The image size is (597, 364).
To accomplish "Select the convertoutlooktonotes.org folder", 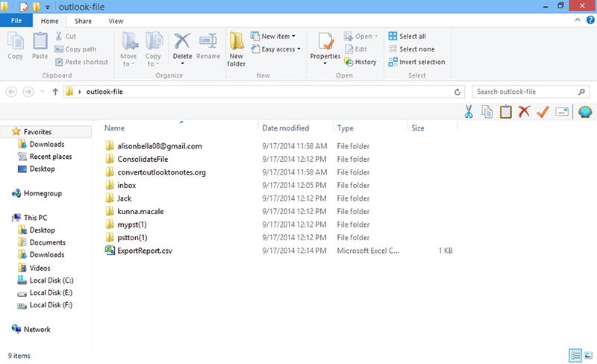I will (161, 172).
